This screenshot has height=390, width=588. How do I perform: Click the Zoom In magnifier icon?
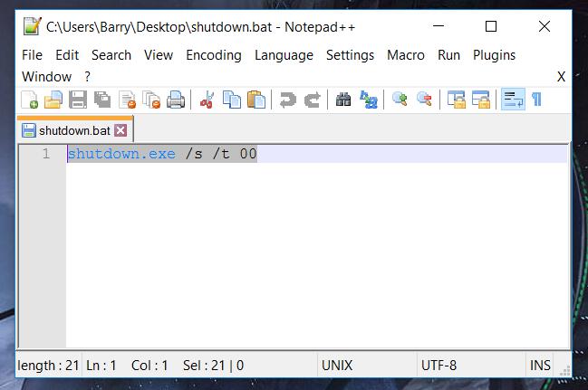400,100
